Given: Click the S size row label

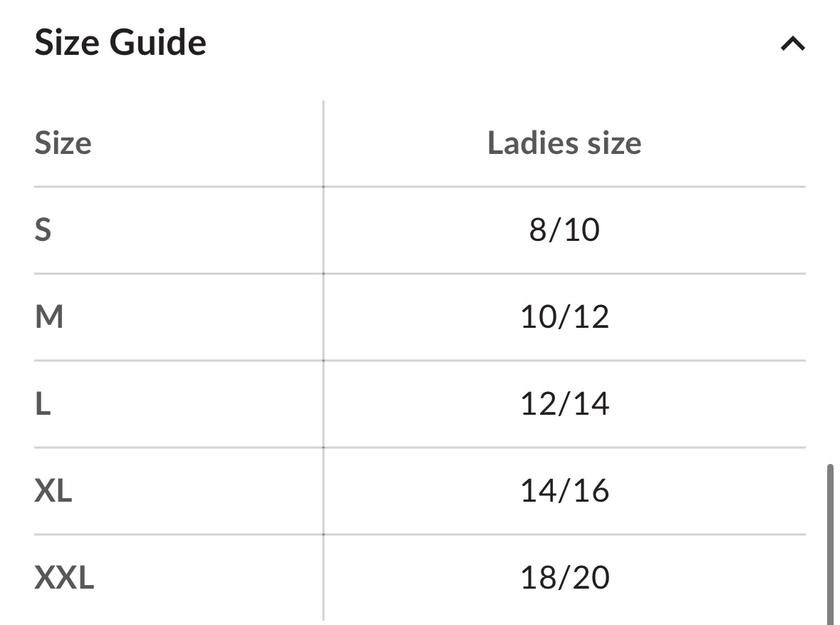Looking at the screenshot, I should [43, 230].
